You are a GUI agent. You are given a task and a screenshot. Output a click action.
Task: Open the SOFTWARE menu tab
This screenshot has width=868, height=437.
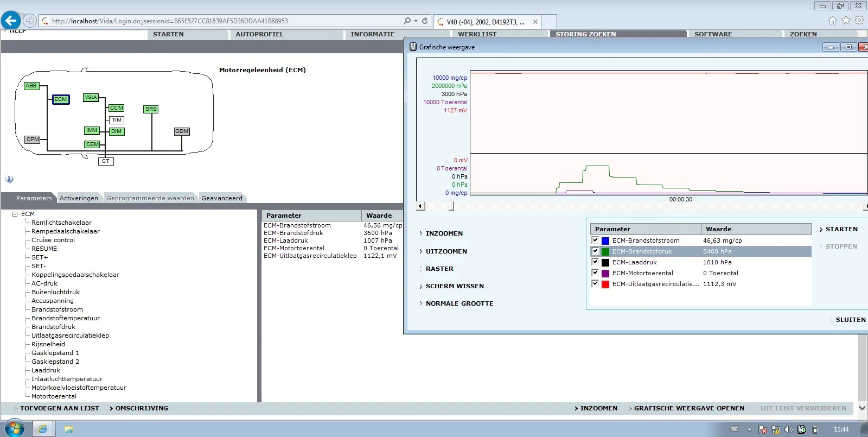pos(713,34)
